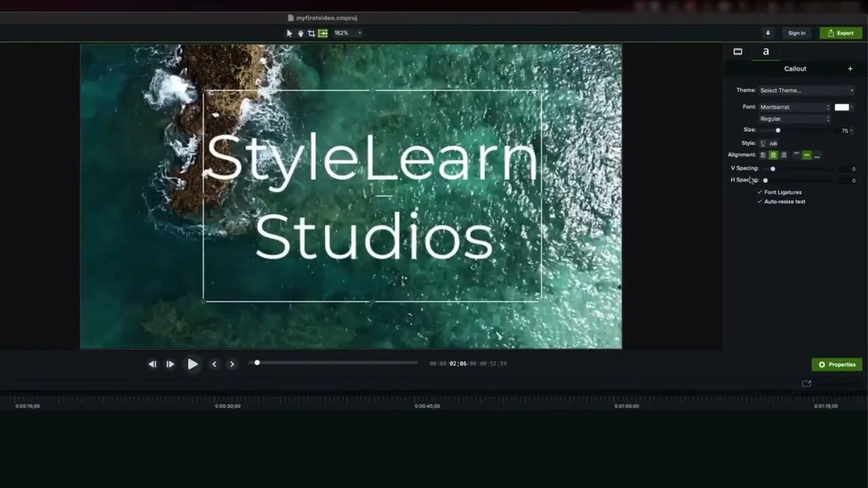Align callout text to the bottom
This screenshot has height=488, width=868.
(816, 155)
